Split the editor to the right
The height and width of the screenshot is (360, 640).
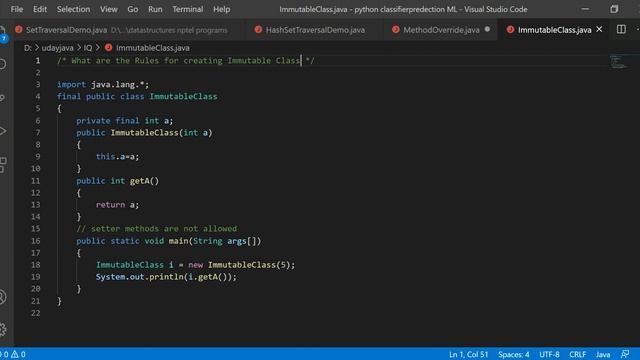point(621,29)
